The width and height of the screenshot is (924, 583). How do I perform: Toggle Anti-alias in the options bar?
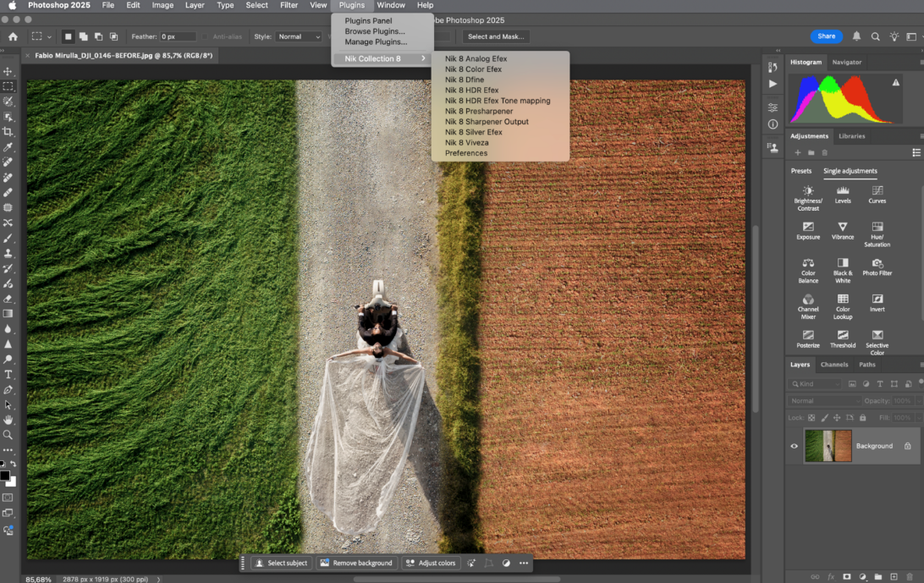point(206,36)
